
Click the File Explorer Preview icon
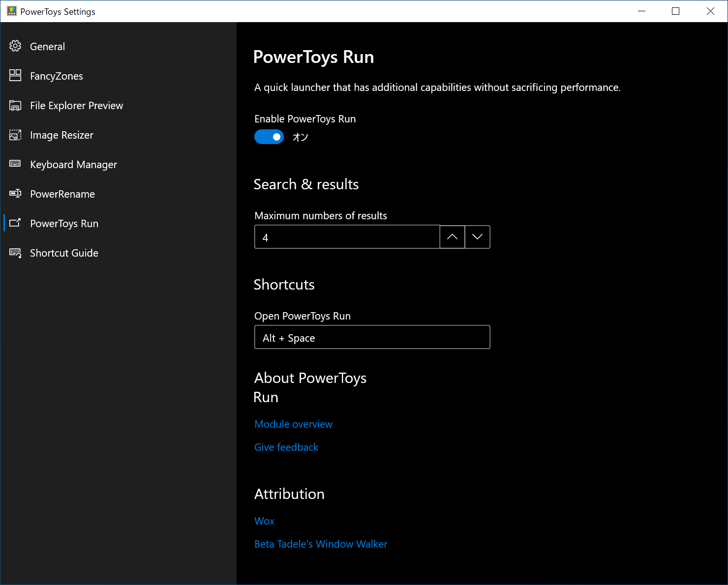coord(15,105)
